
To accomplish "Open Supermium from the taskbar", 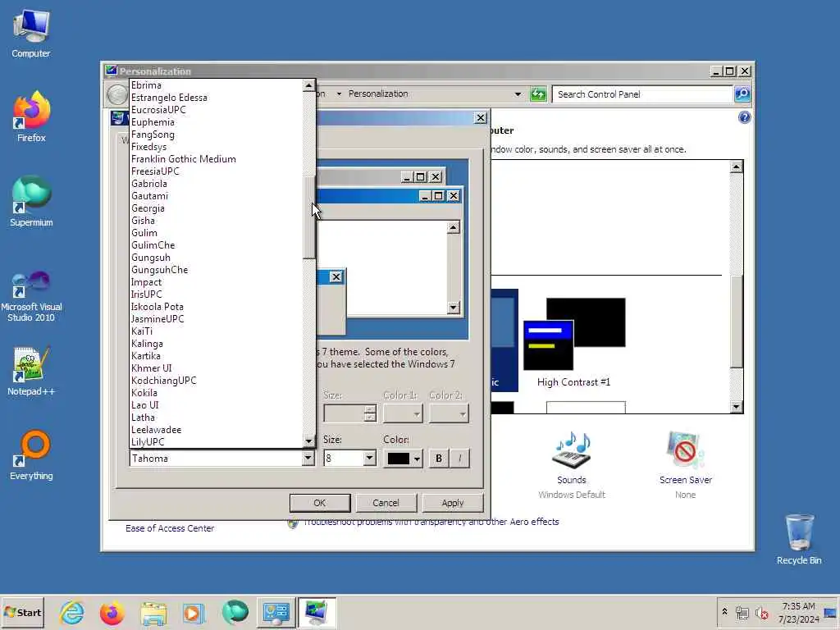I will click(x=235, y=612).
